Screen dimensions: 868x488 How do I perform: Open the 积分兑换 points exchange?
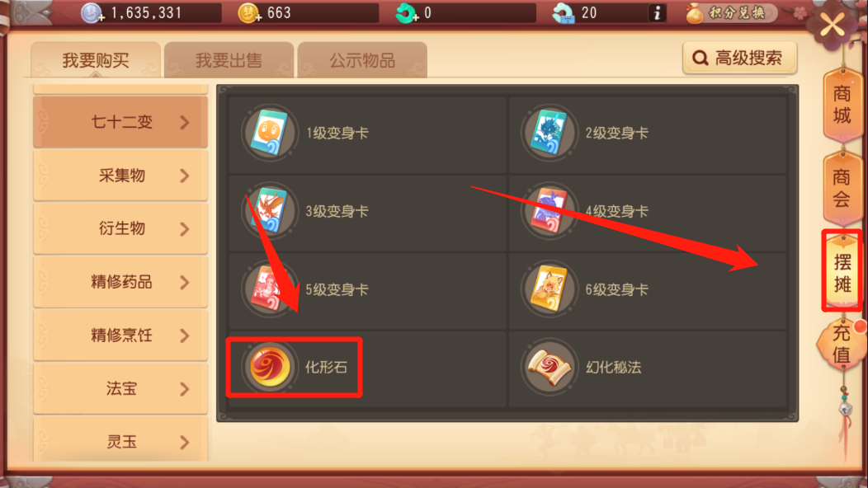coord(731,12)
